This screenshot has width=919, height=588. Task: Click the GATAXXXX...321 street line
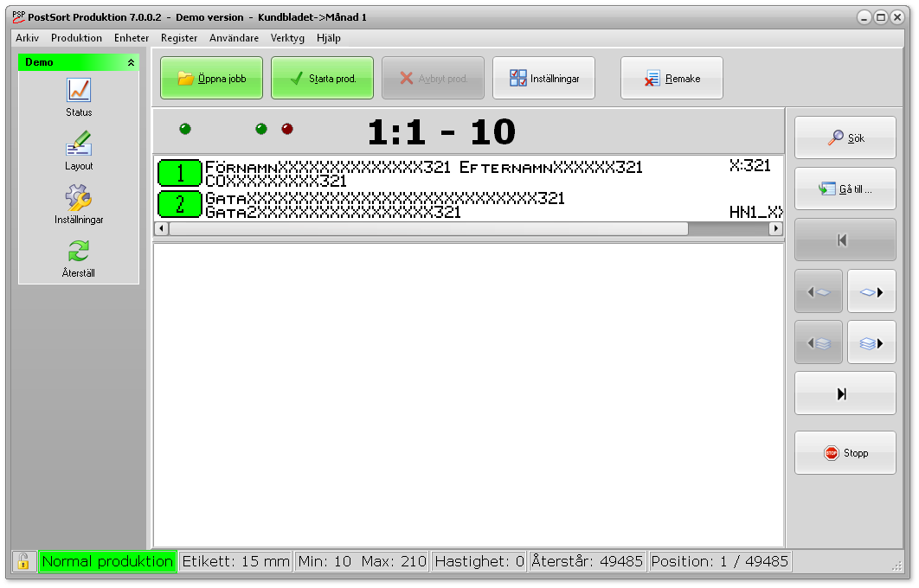pyautogui.click(x=384, y=199)
